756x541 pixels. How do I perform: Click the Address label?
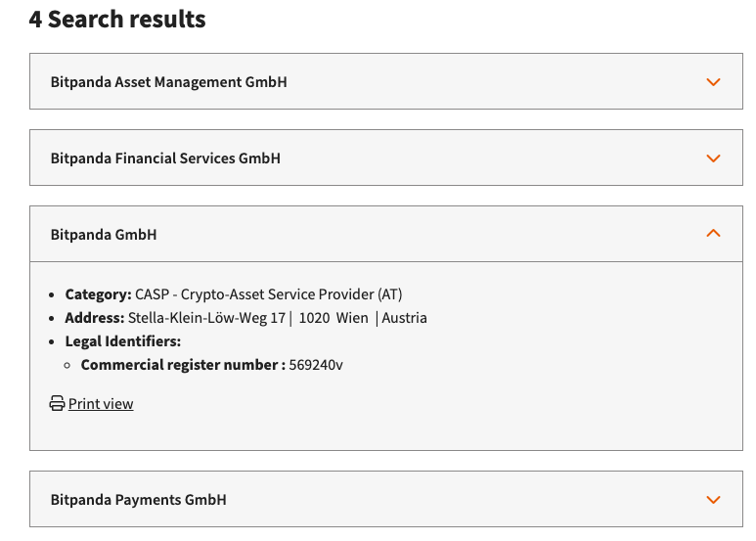pyautogui.click(x=95, y=318)
